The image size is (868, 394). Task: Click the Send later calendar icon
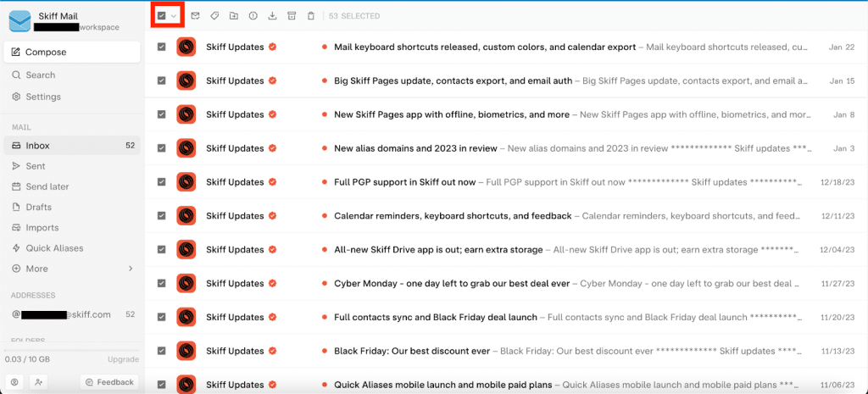pos(16,186)
